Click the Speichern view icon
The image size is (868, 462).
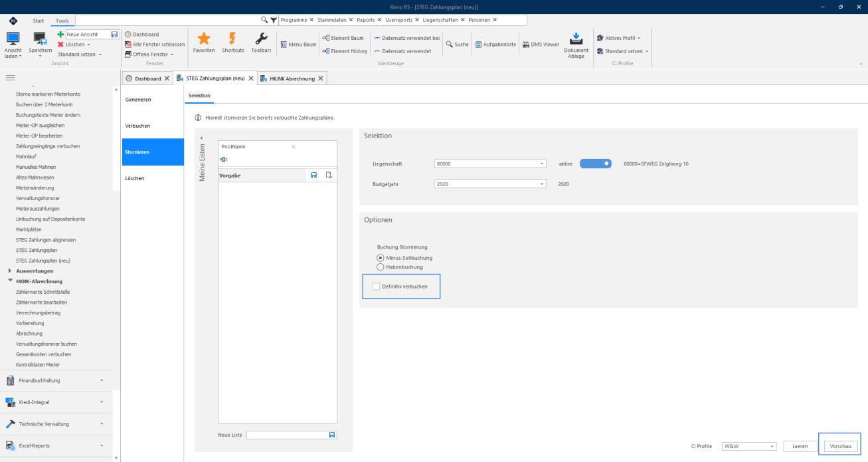coord(41,39)
